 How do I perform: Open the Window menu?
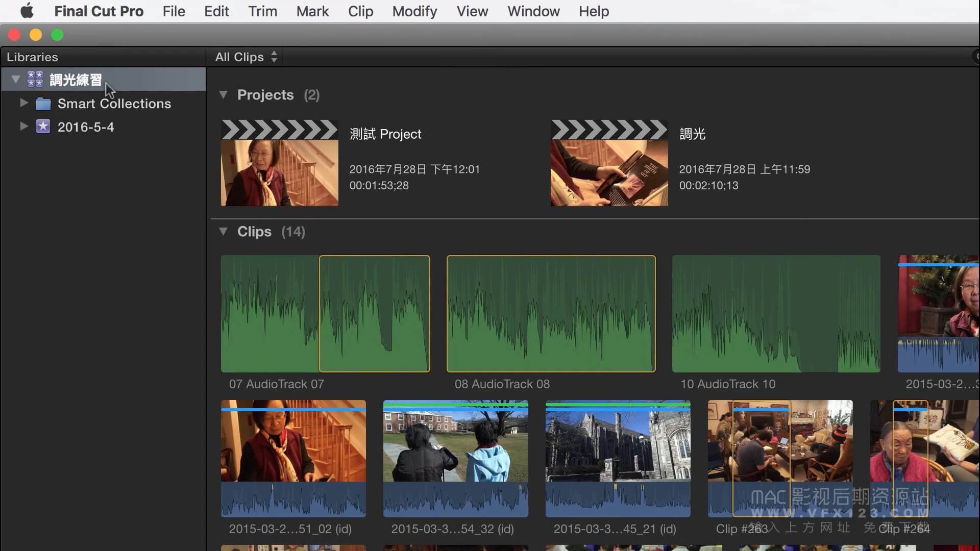(x=533, y=11)
